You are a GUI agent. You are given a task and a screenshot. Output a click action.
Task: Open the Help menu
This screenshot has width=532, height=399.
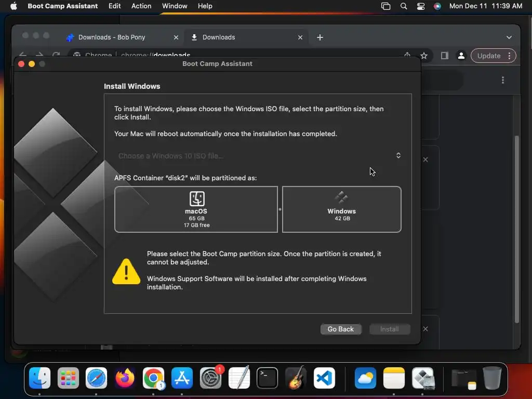coord(205,6)
